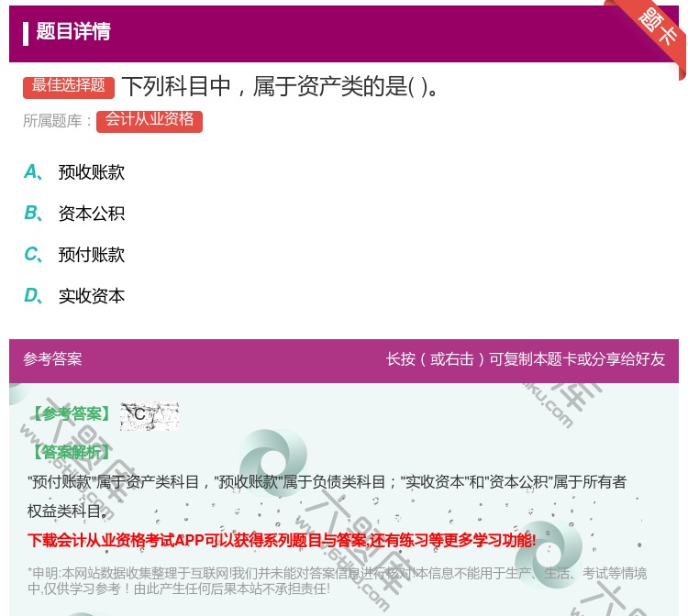Click the 所属题库 label

click(57, 121)
